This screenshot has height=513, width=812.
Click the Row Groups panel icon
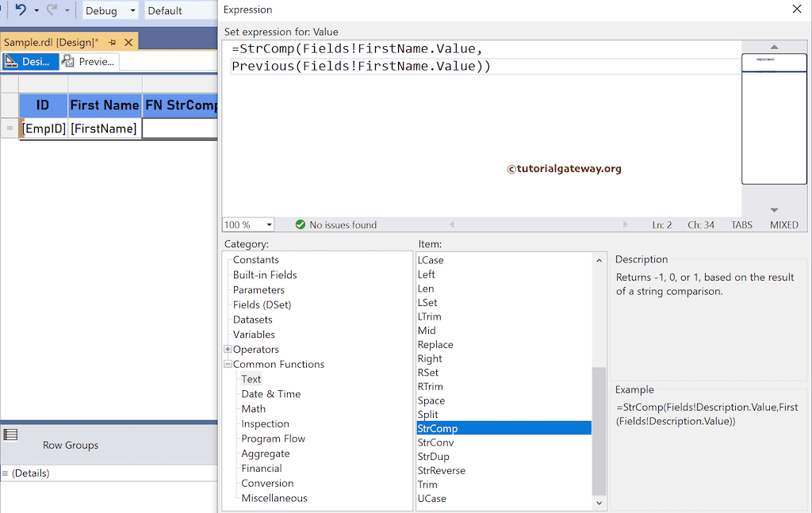(12, 434)
